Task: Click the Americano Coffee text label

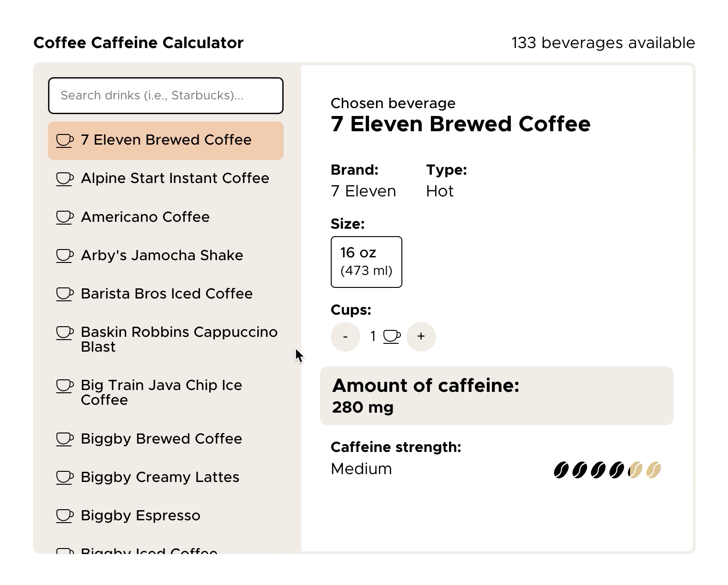Action: point(145,217)
